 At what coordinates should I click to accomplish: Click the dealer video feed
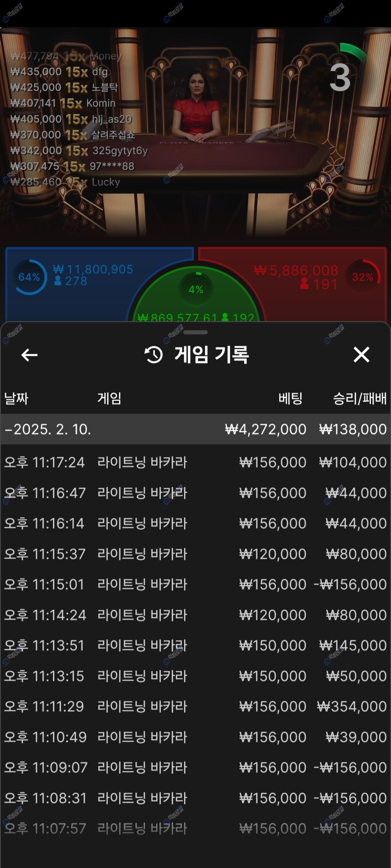[197, 117]
